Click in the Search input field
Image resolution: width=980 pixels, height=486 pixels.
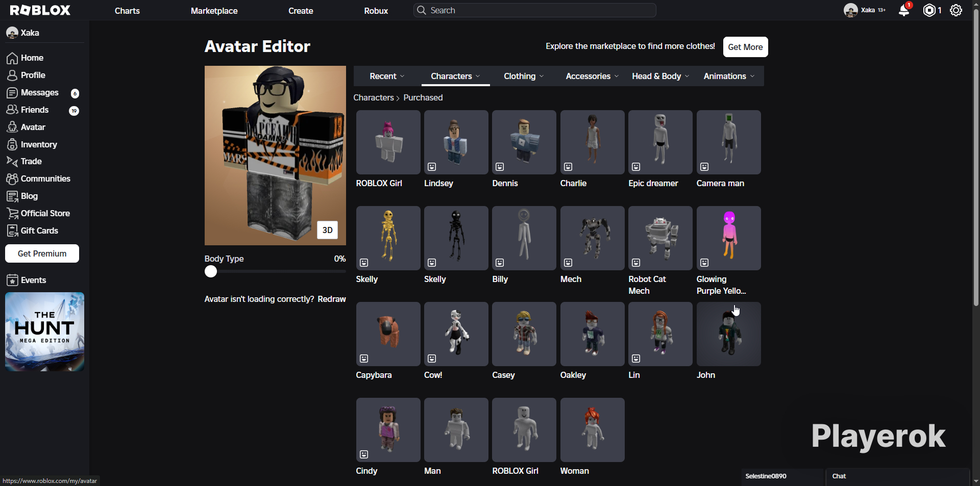click(534, 10)
